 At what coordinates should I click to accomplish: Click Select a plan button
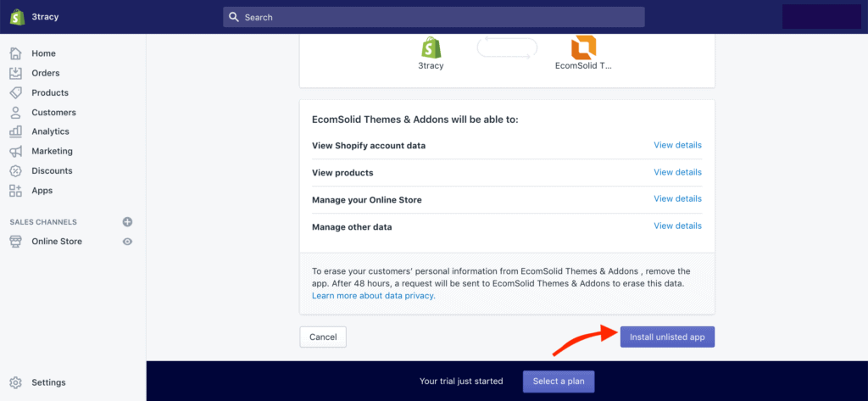click(x=559, y=381)
